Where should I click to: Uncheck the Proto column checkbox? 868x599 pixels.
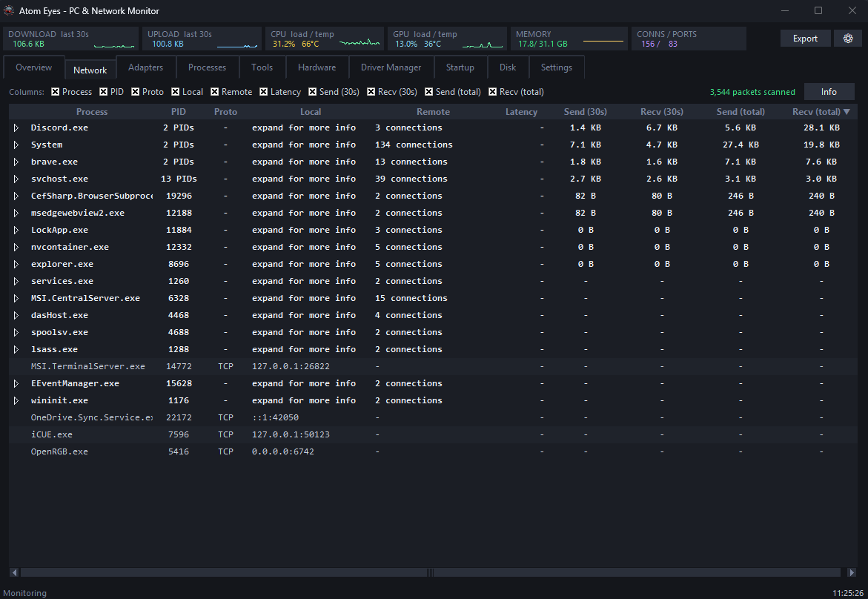click(x=135, y=92)
